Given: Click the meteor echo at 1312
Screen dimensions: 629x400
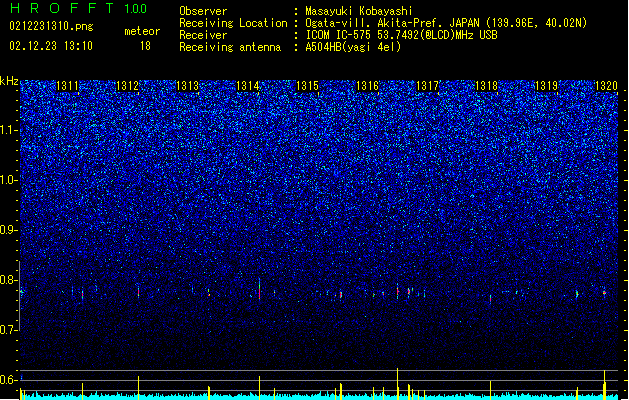Looking at the screenshot, I should click(x=138, y=291).
